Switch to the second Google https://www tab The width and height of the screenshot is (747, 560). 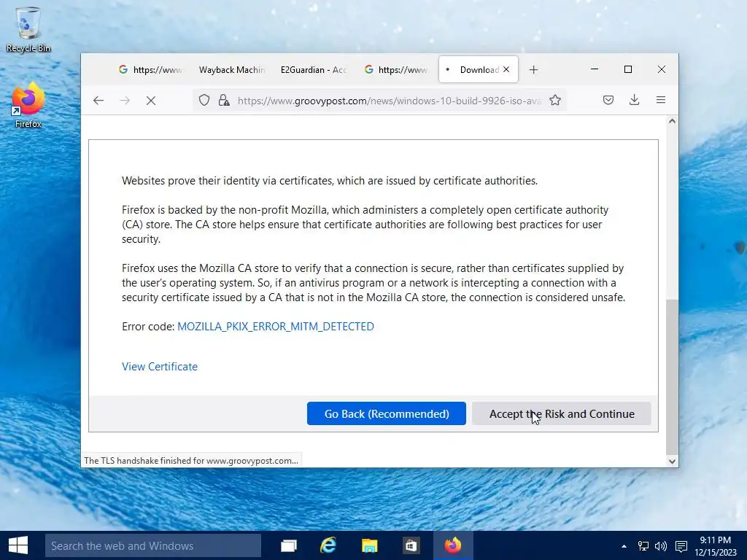[x=395, y=70]
